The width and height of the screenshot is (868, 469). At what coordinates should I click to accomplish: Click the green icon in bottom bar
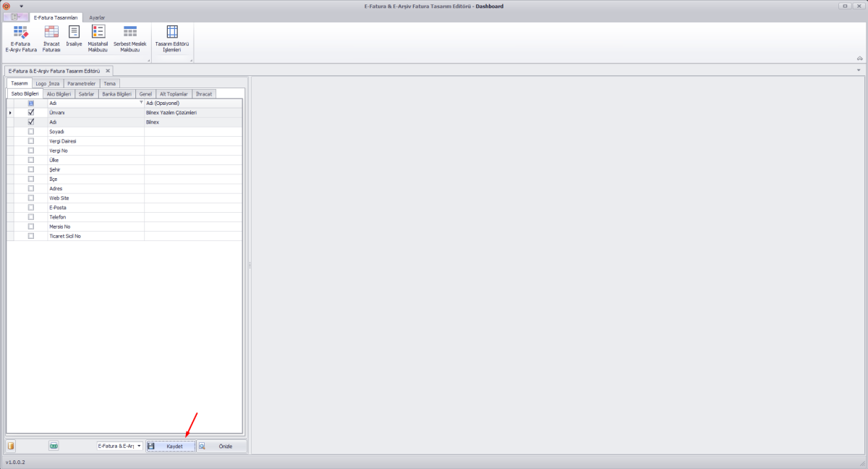point(54,446)
